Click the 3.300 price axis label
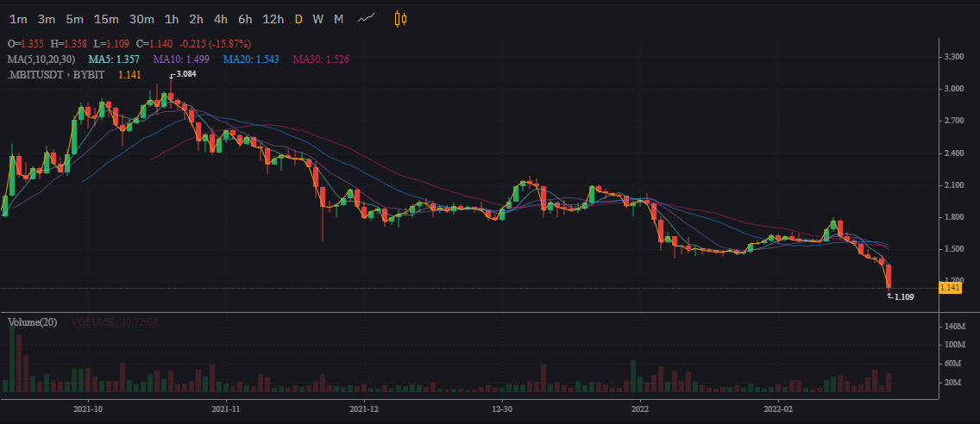 (954, 57)
